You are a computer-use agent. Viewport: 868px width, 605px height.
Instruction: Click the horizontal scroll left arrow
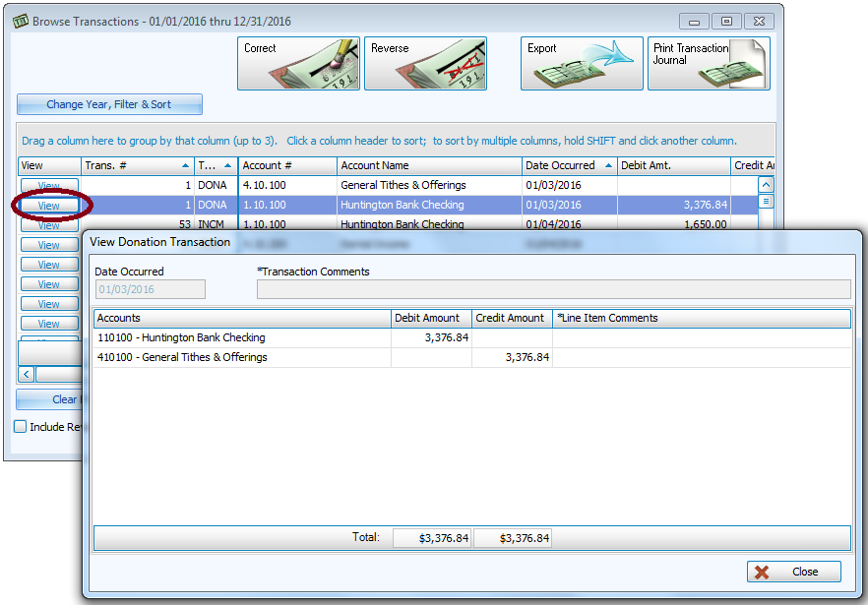(x=27, y=374)
